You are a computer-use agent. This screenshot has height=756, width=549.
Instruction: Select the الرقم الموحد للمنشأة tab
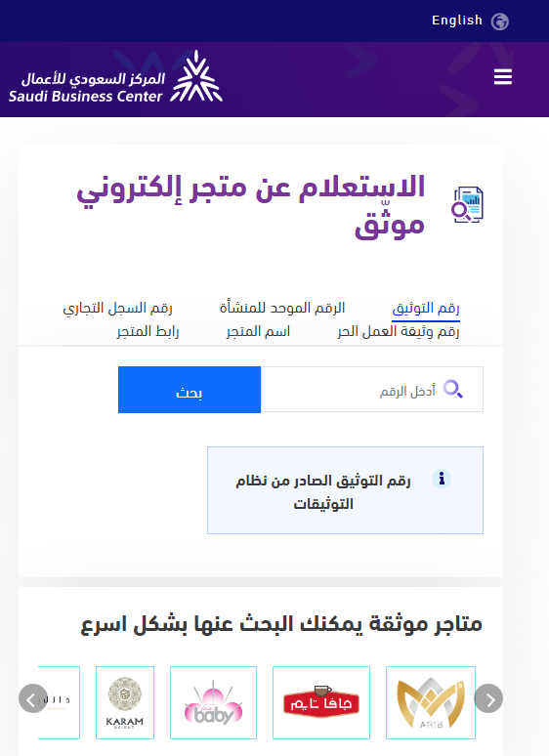click(x=282, y=308)
